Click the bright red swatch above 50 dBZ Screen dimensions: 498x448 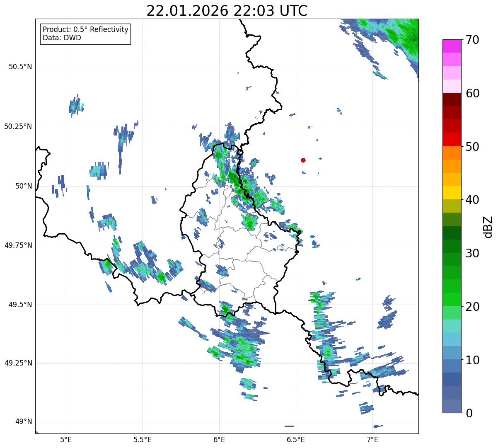click(x=452, y=139)
